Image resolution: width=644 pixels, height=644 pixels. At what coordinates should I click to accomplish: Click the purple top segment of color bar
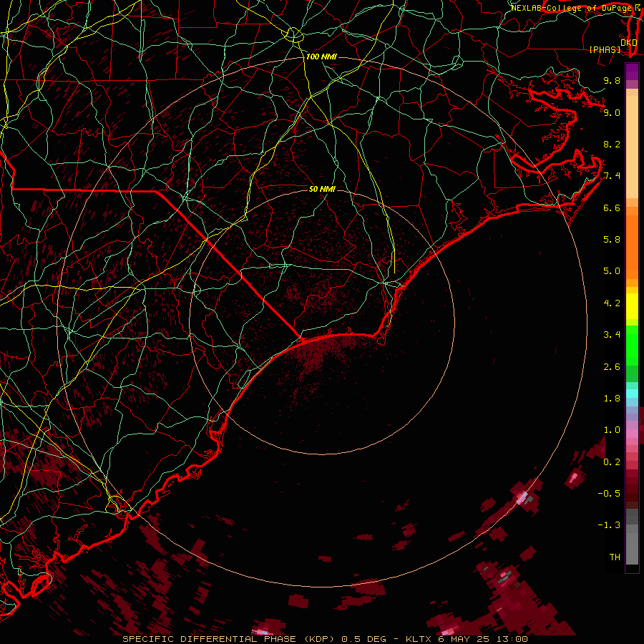pyautogui.click(x=632, y=72)
